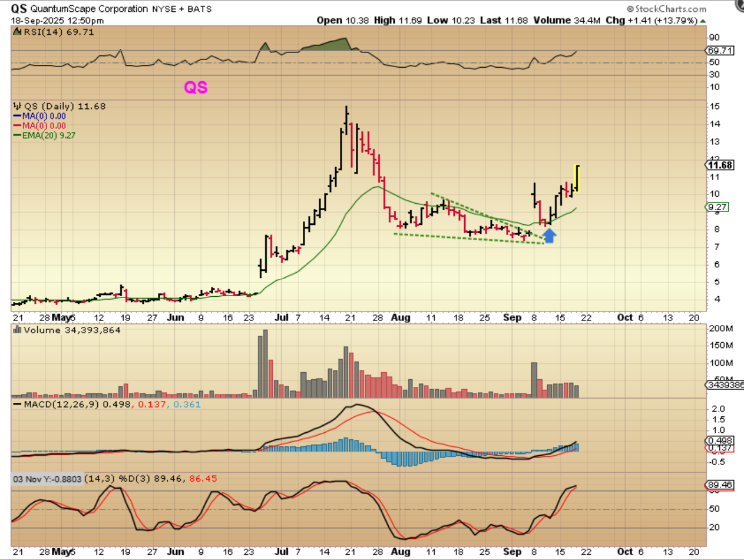Viewport: 744px width, 560px height.
Task: Click the bold QS ticker symbol in header
Action: pos(19,9)
